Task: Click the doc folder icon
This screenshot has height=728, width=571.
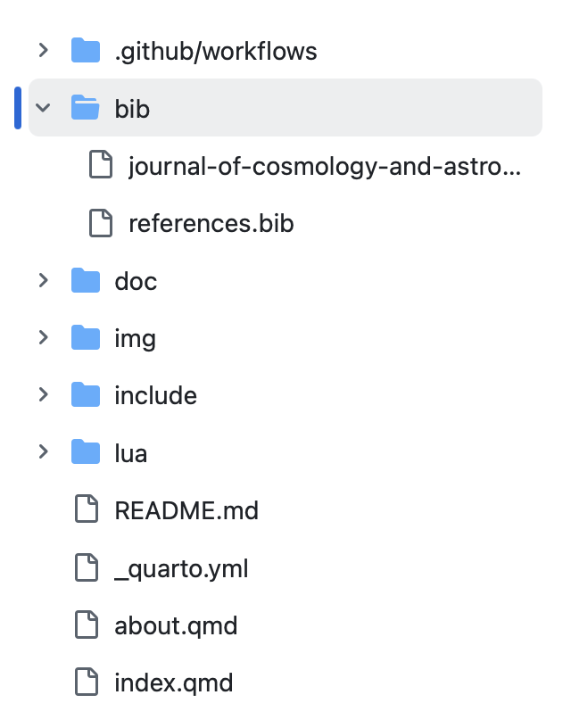Action: (x=86, y=281)
